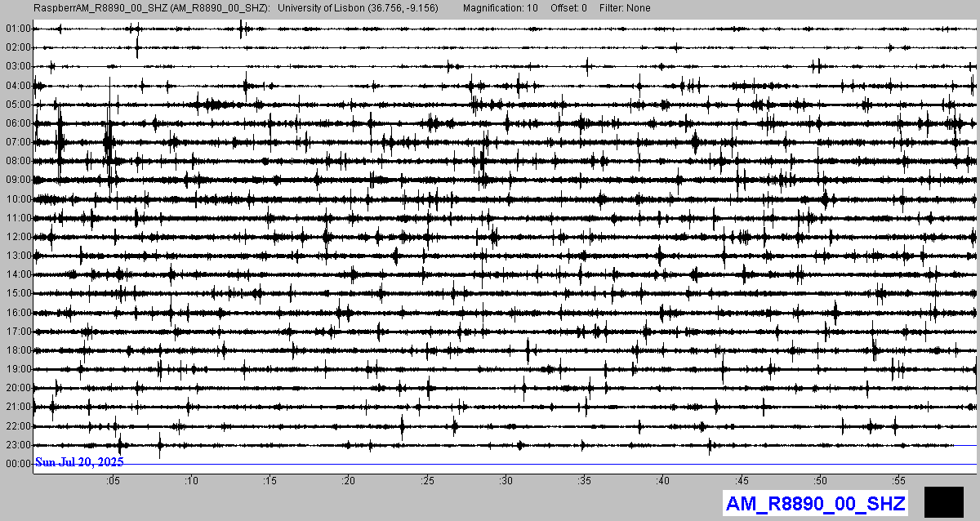Select the Filter: None header value

tap(625, 7)
